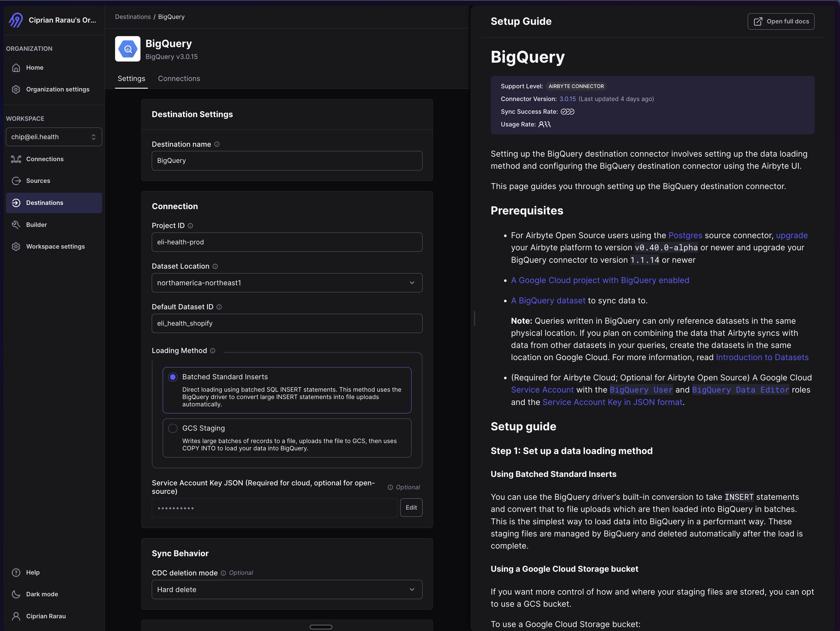The height and width of the screenshot is (631, 840).
Task: Open the Sources sidebar icon
Action: point(16,181)
